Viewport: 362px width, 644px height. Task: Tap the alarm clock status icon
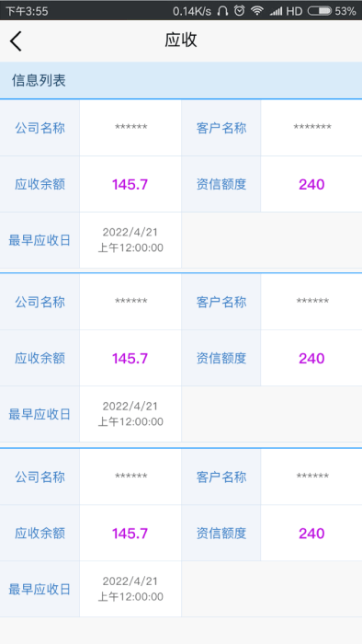point(240,11)
